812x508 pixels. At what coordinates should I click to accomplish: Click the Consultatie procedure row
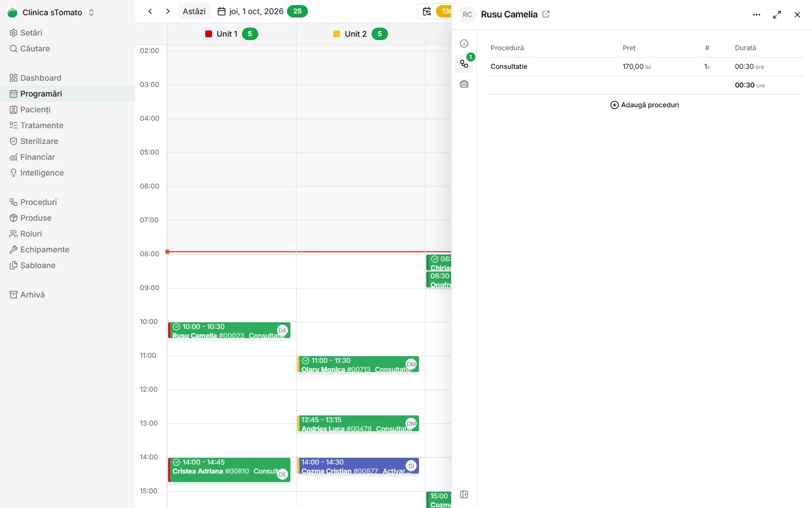point(644,67)
